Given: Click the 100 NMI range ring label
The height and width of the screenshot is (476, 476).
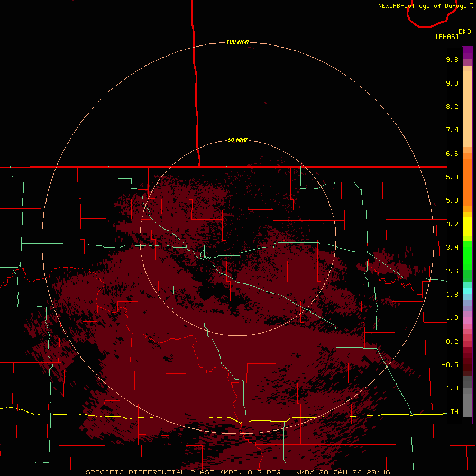Looking at the screenshot, I should [x=237, y=42].
